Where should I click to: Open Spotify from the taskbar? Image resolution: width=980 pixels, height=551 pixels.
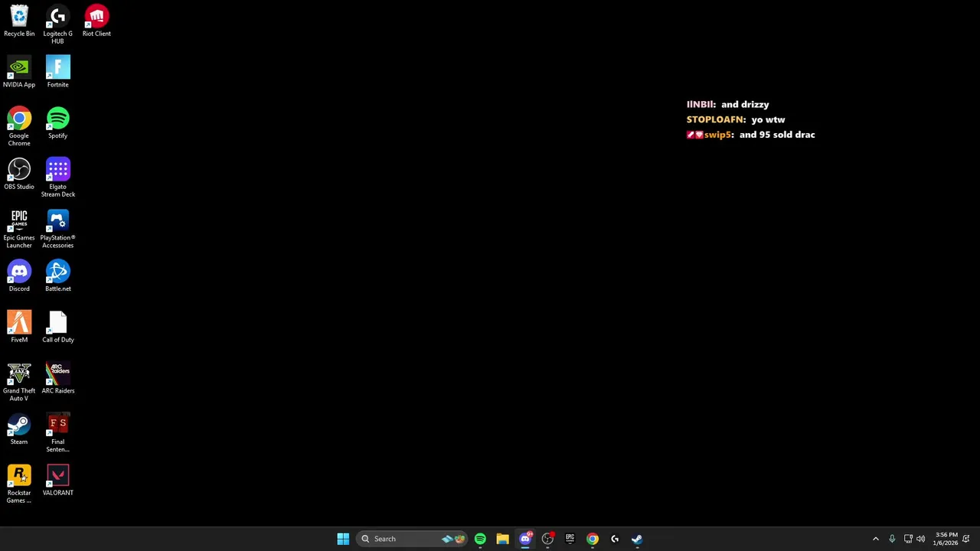click(x=480, y=539)
